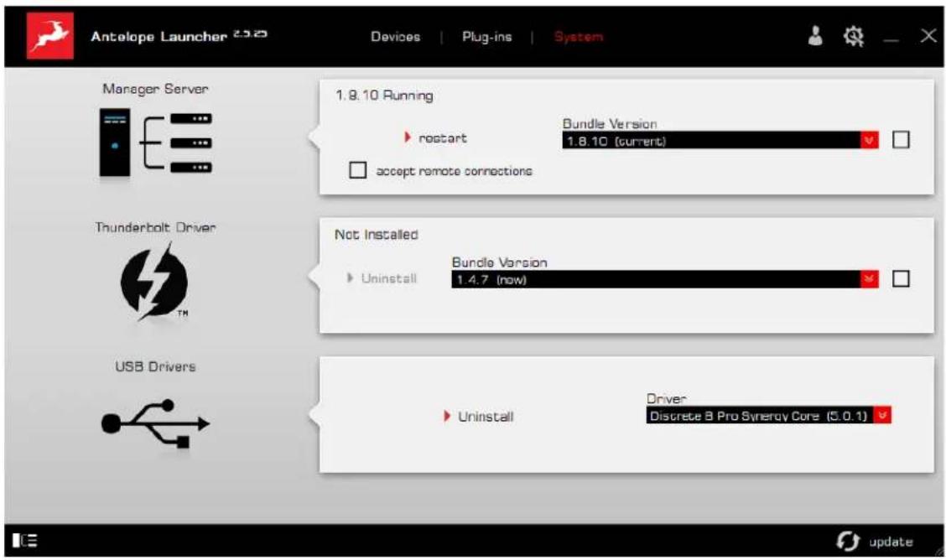Viewport: 946px width, 560px height.
Task: Click the Thunderbolt Driver label
Action: click(155, 227)
